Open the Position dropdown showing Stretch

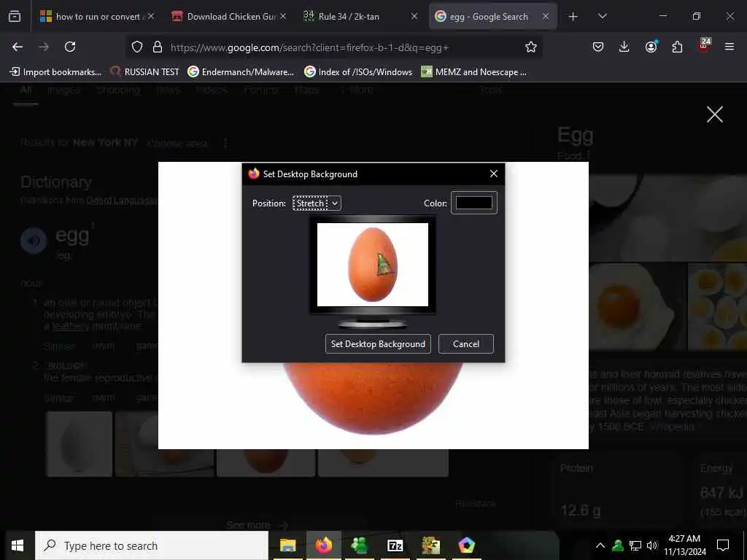coord(317,203)
